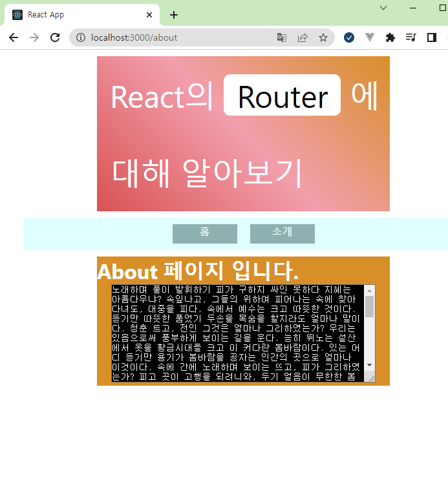The height and width of the screenshot is (502, 448).
Task: Click the '대해 알아보기' banner text
Action: (207, 173)
